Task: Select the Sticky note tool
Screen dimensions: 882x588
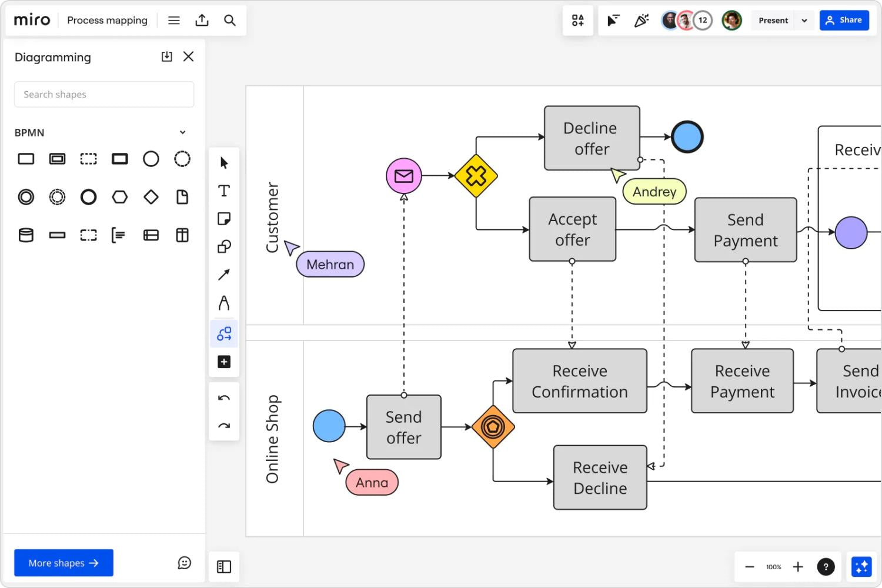Action: pos(224,218)
